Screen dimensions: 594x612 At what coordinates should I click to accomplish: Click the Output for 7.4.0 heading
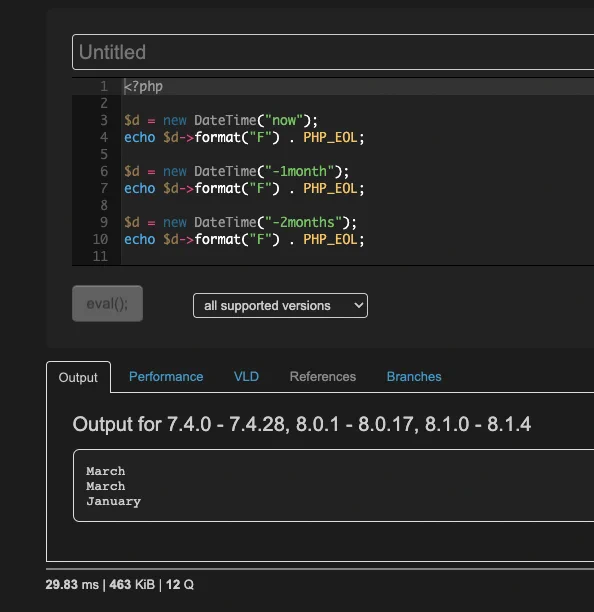click(302, 424)
